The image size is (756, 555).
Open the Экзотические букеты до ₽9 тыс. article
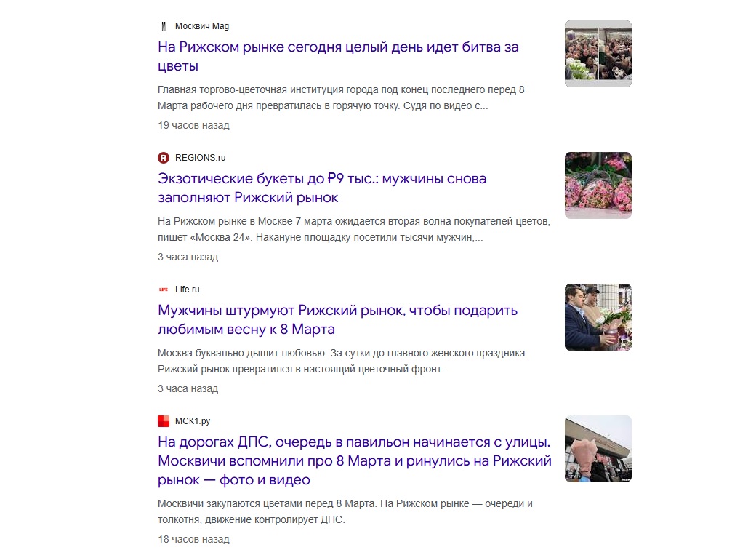(x=321, y=188)
